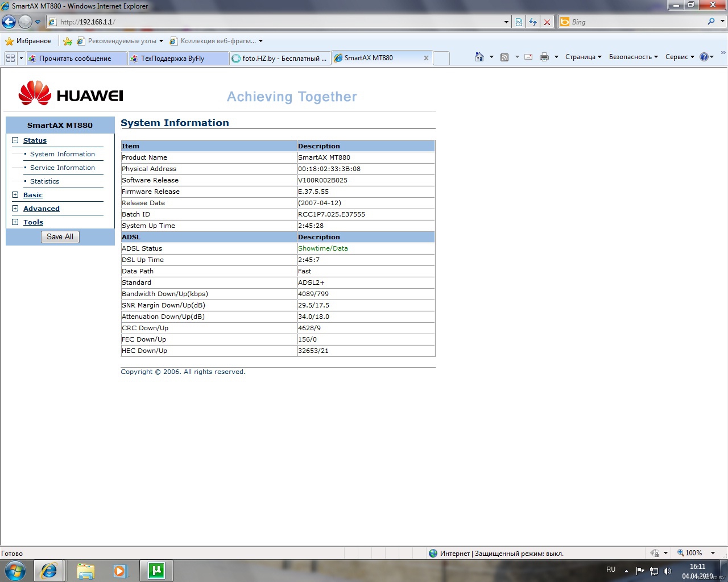Screen dimensions: 728x582
Task: Switch to the foto.HZ.by tab
Action: coord(280,58)
